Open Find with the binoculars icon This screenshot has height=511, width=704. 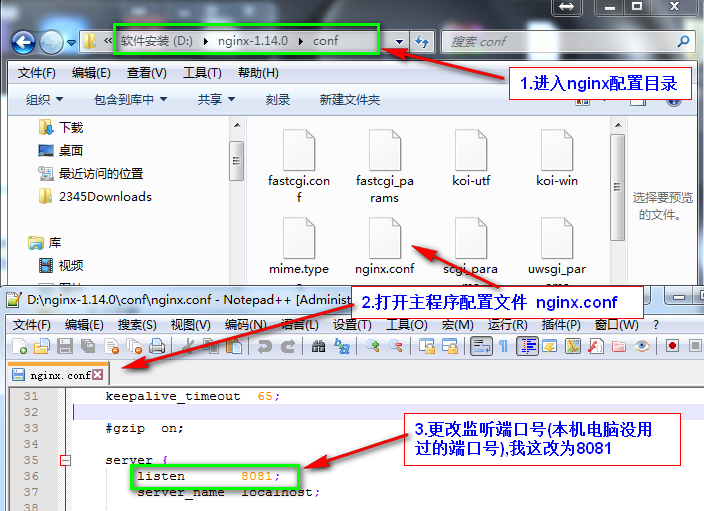coord(318,346)
